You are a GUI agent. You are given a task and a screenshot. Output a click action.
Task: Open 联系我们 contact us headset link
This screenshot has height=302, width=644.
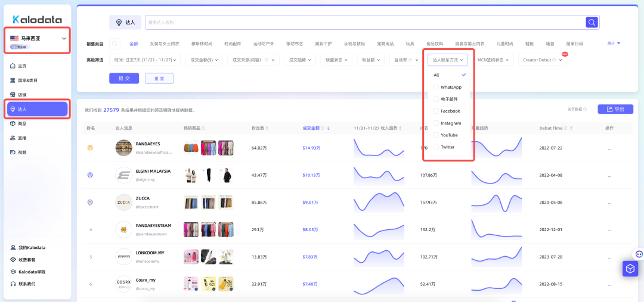coord(26,284)
